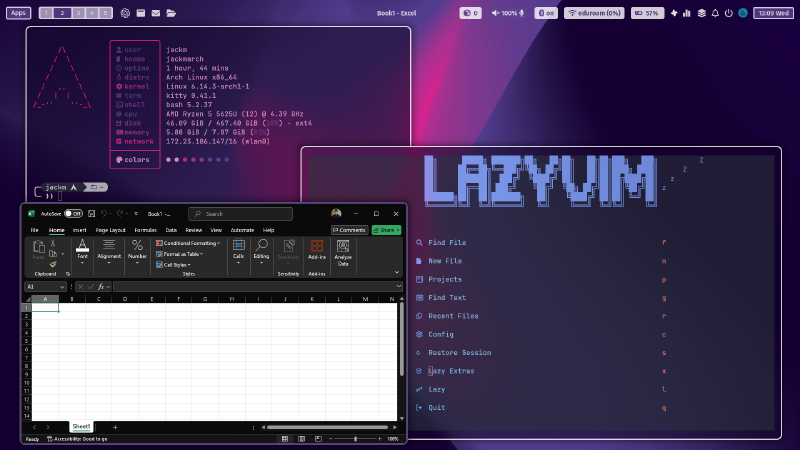Collapse the ribbon with the chevron

(x=397, y=272)
